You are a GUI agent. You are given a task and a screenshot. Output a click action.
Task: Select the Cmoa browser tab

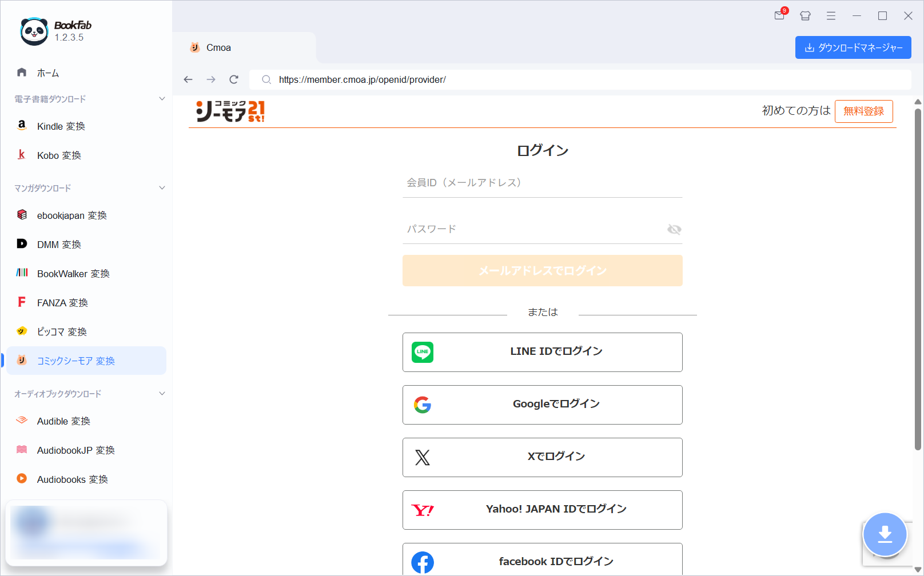pos(244,47)
